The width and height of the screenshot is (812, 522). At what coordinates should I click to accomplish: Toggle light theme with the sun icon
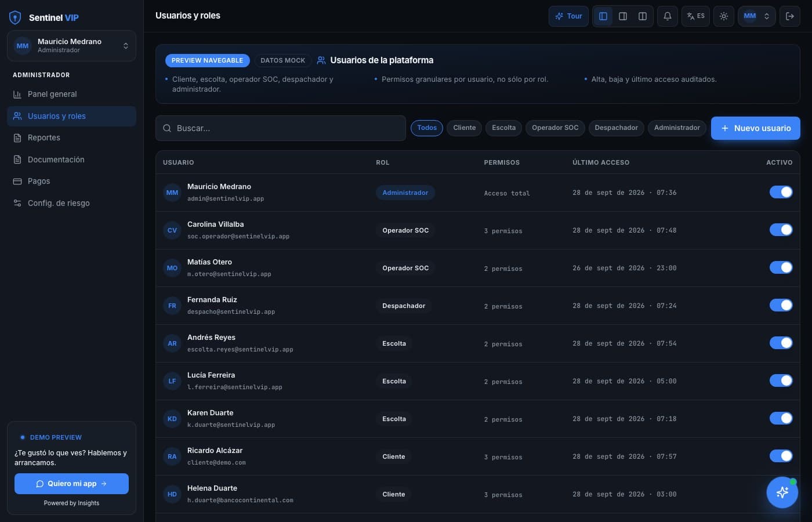click(724, 16)
